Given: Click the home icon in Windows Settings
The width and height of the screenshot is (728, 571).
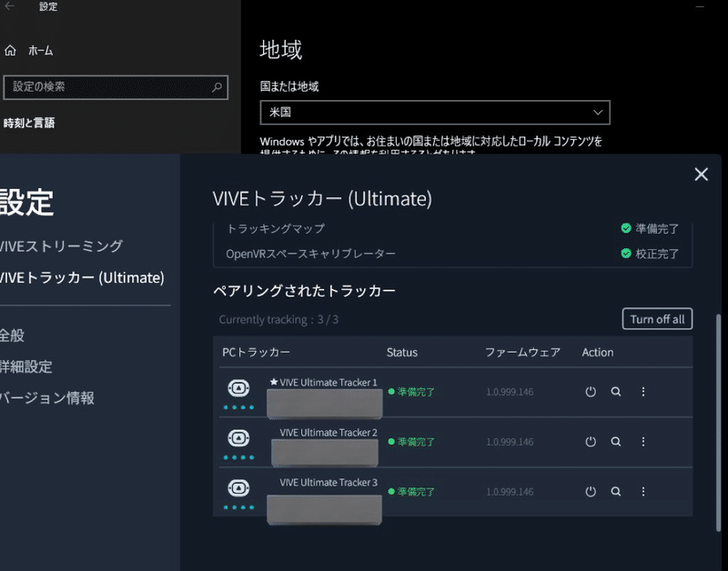Looking at the screenshot, I should (10, 50).
